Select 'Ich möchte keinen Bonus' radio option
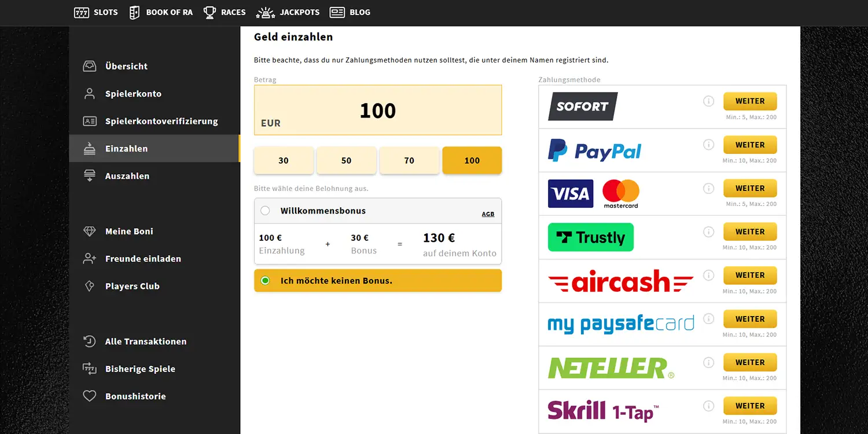868x434 pixels. (x=265, y=281)
